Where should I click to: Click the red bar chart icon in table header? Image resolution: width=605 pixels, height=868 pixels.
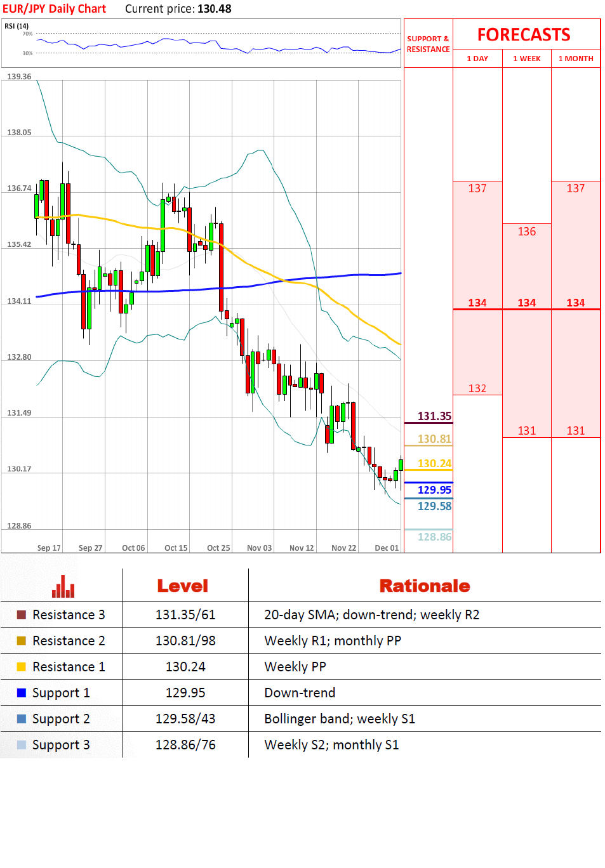(63, 586)
